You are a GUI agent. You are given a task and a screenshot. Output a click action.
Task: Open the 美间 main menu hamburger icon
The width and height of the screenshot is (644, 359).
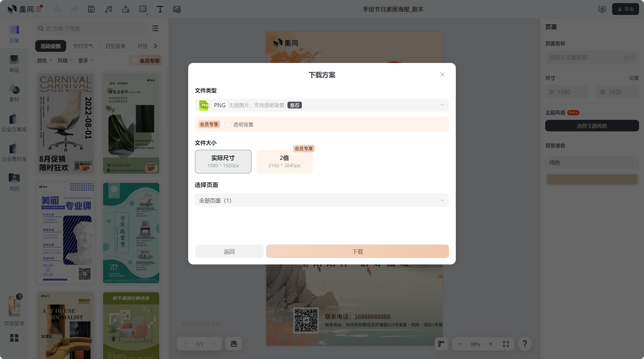39,9
